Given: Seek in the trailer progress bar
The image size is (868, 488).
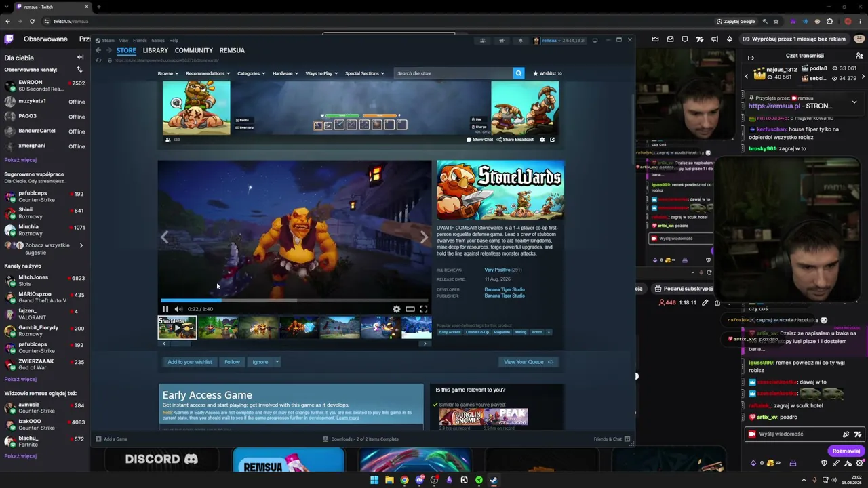Looking at the screenshot, I should [294, 300].
